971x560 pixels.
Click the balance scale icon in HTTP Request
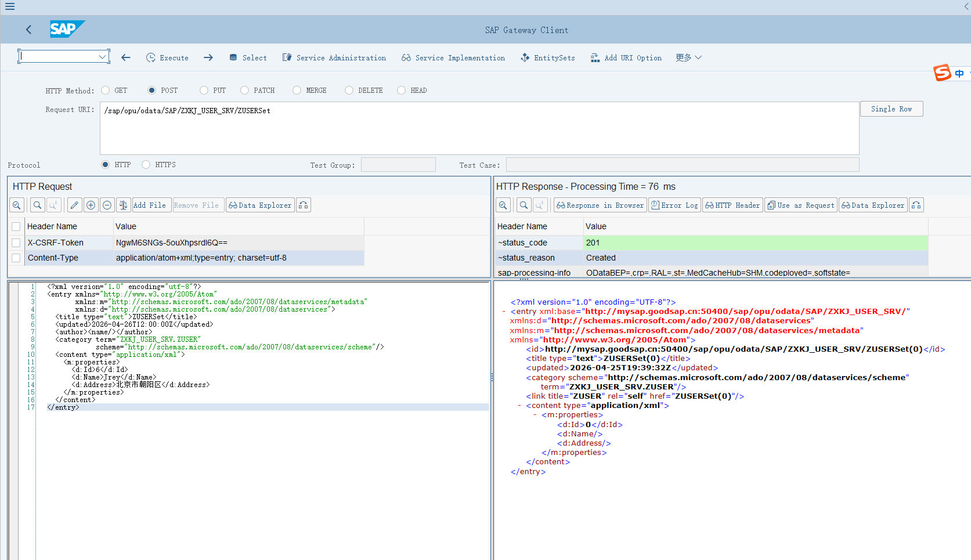[123, 205]
